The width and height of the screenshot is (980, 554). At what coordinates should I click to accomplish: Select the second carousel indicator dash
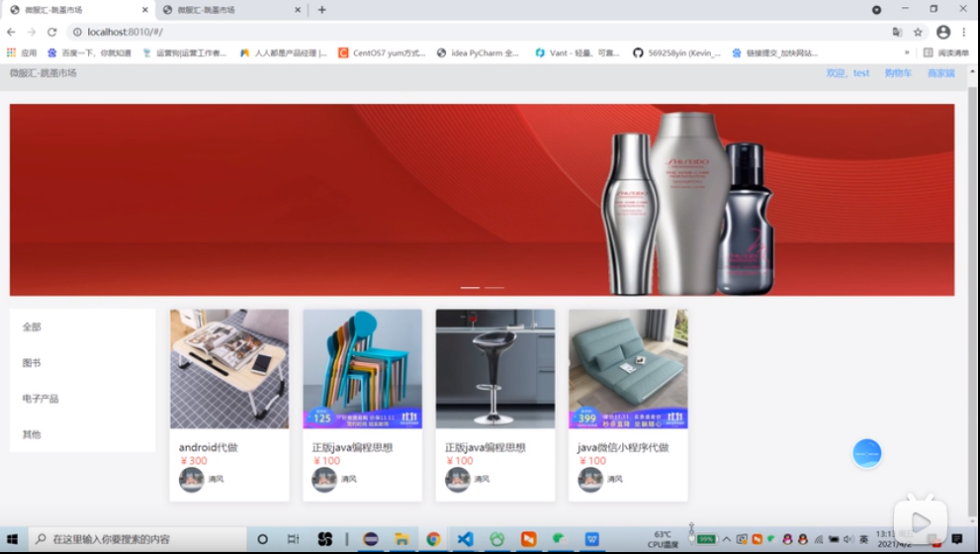pos(494,288)
